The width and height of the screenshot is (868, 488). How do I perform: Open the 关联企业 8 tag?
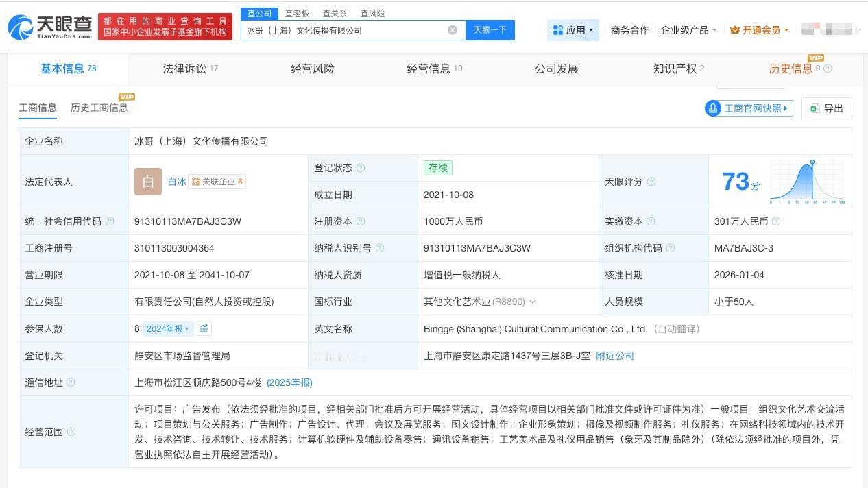click(217, 182)
